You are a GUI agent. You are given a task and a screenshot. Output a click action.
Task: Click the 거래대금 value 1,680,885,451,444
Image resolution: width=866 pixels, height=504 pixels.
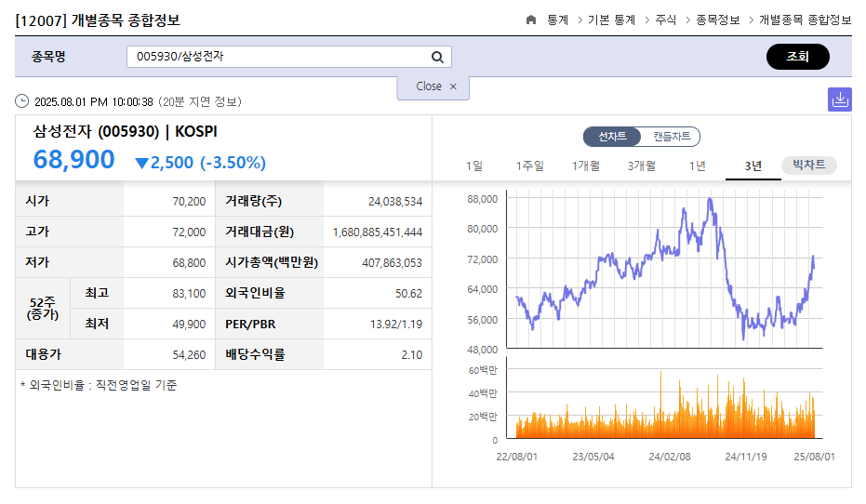click(x=378, y=232)
